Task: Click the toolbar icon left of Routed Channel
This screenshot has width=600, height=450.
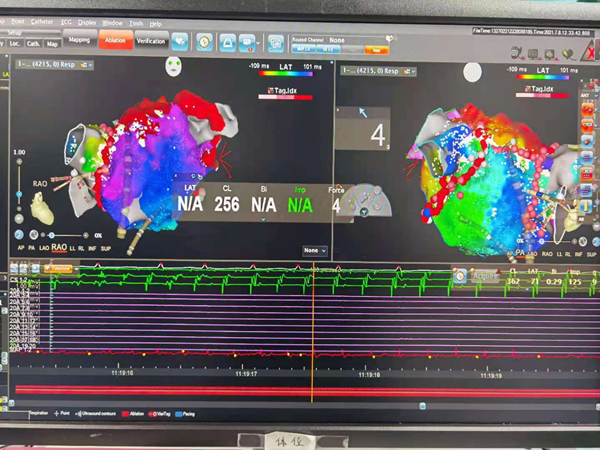Action: point(276,42)
